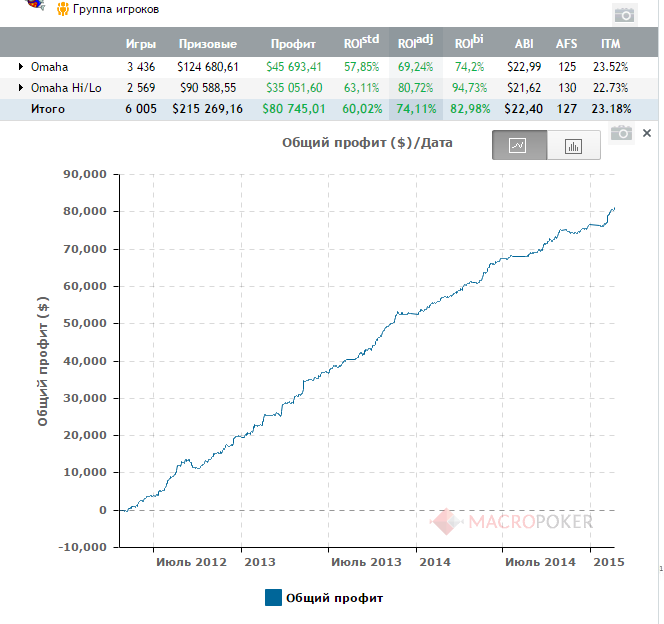Click the ITM column header
The width and height of the screenshot is (664, 624).
point(610,44)
